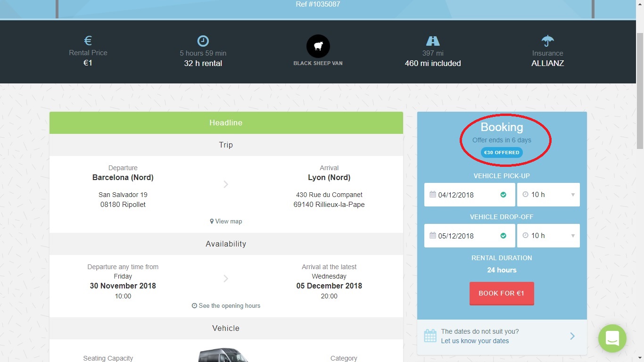Click the Offer ends in 6 days text
Image resolution: width=644 pixels, height=362 pixels.
pos(502,140)
